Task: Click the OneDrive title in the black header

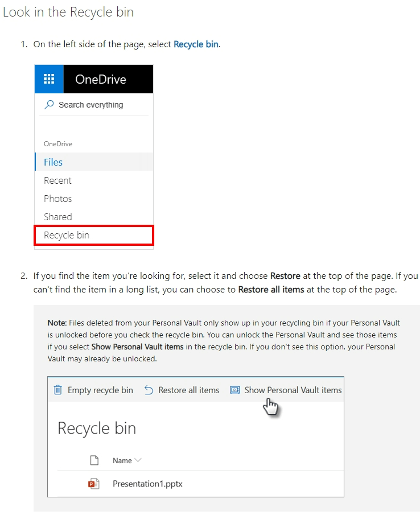Action: [101, 79]
